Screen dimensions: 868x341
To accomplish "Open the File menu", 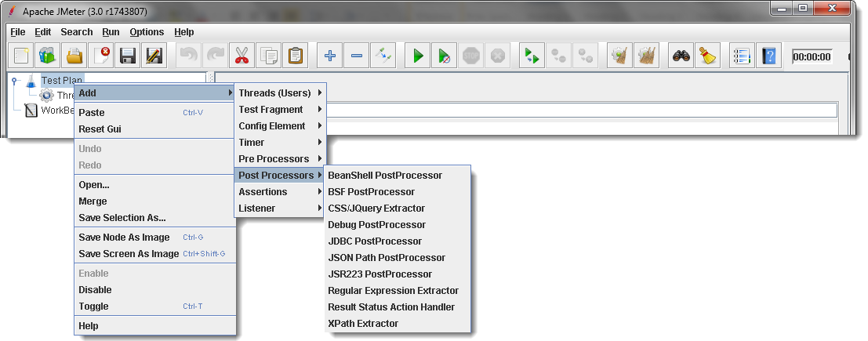I will pyautogui.click(x=18, y=32).
